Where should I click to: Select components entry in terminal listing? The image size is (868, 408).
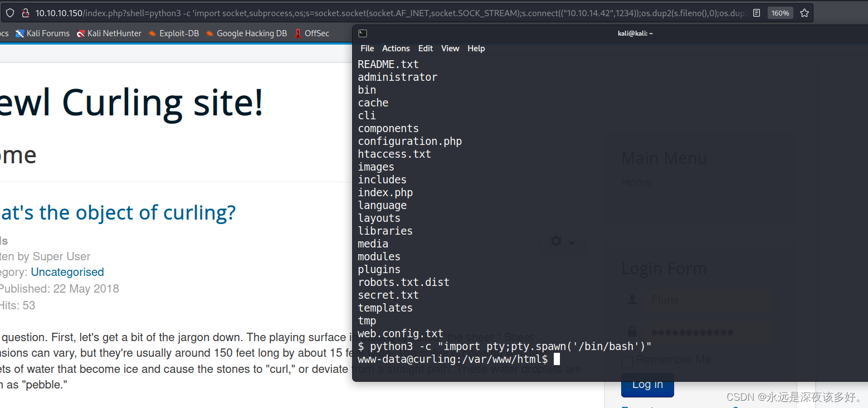388,128
